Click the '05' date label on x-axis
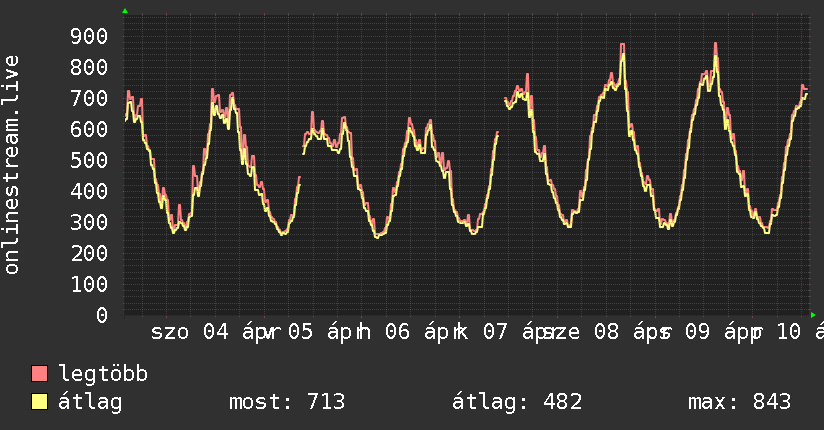Viewport: 824px width, 430px height. pos(300,332)
